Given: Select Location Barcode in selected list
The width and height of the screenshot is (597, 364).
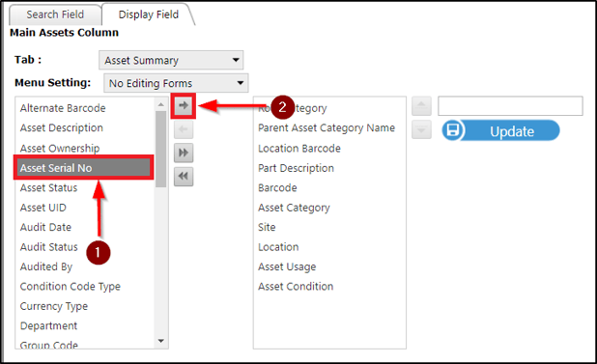Looking at the screenshot, I should [x=299, y=149].
